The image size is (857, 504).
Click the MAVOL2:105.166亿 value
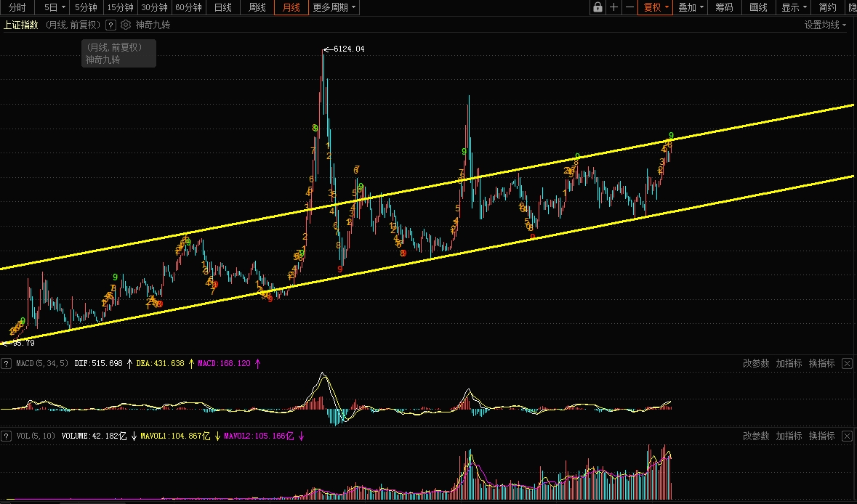click(x=259, y=436)
